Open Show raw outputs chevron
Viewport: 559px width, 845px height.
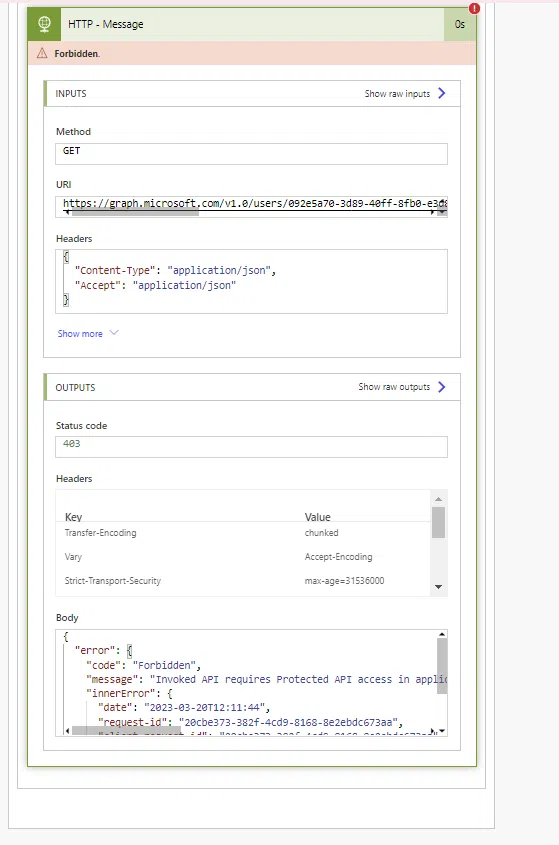[x=441, y=387]
